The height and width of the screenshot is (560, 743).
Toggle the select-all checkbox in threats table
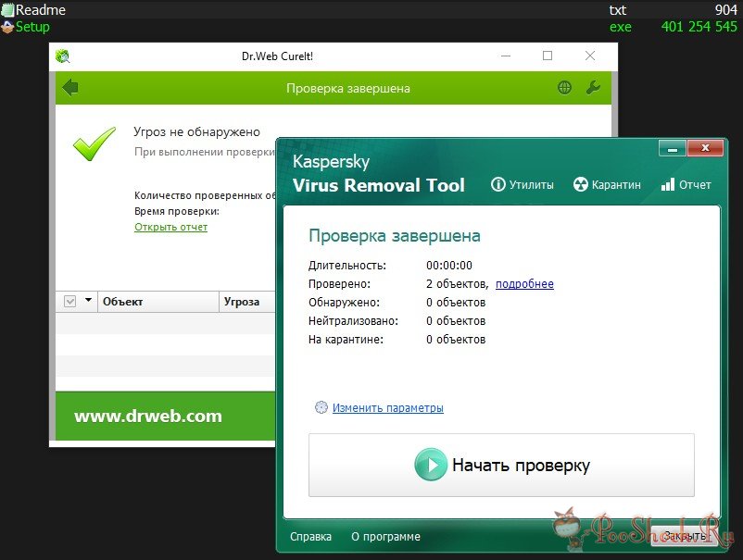[x=70, y=301]
